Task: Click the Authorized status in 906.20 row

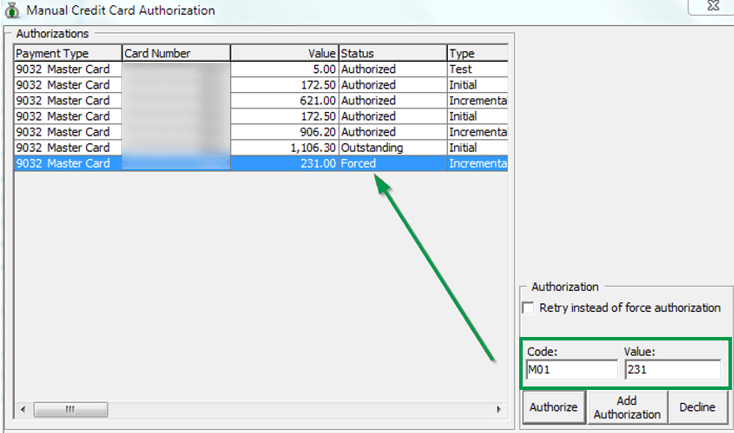Action: point(392,132)
